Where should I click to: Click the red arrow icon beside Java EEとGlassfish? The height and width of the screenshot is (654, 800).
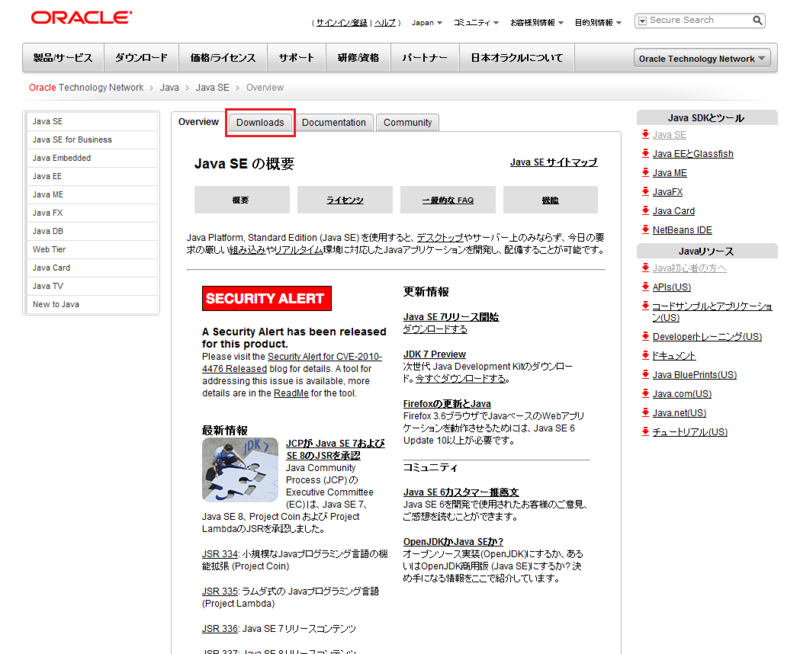coord(645,153)
